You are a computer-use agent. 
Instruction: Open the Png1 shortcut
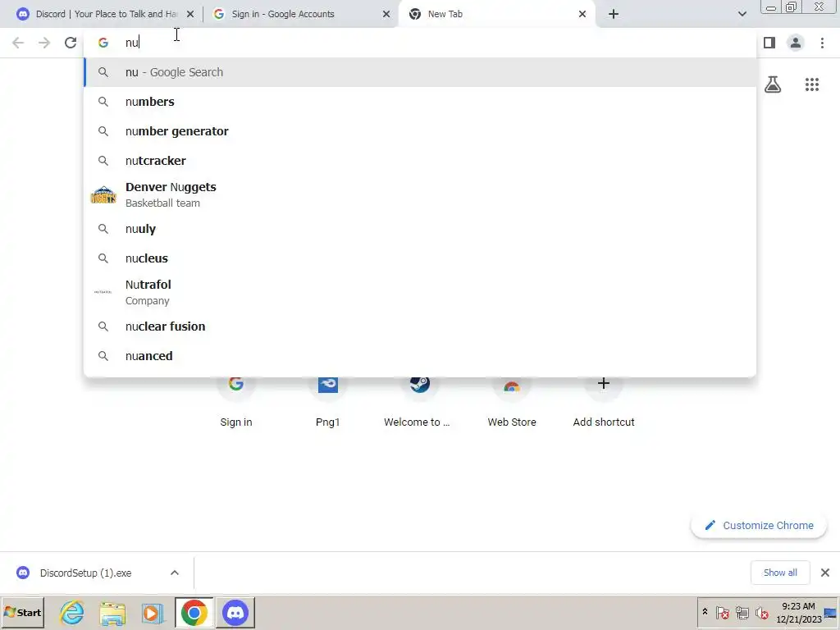(328, 402)
